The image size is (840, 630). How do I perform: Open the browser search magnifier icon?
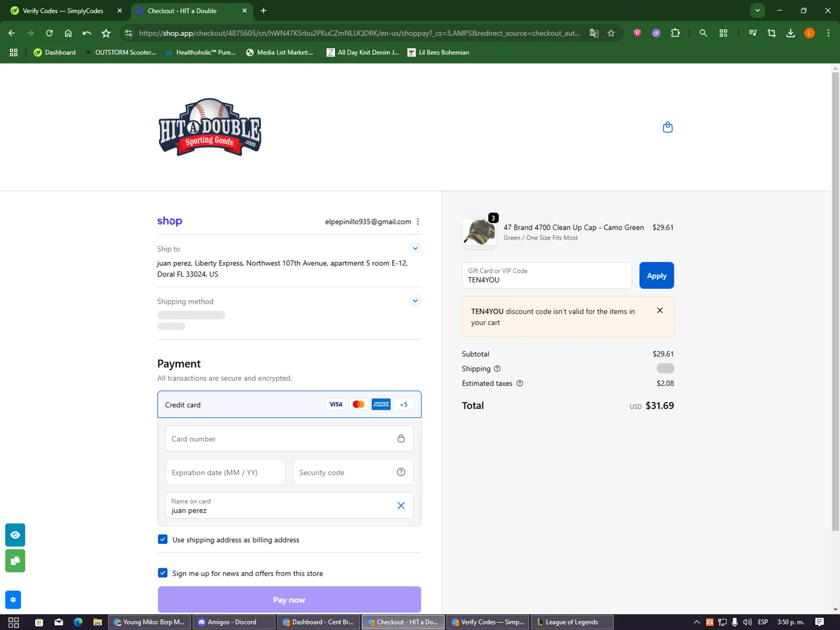(703, 33)
